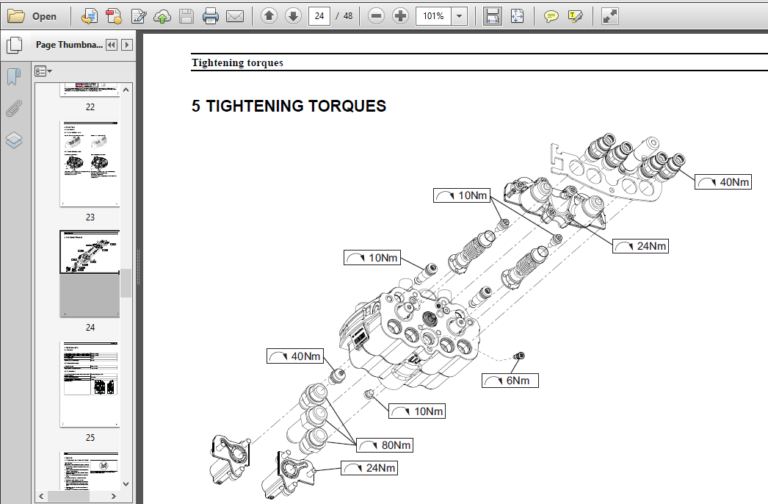Go to next page with down arrow

[293, 16]
